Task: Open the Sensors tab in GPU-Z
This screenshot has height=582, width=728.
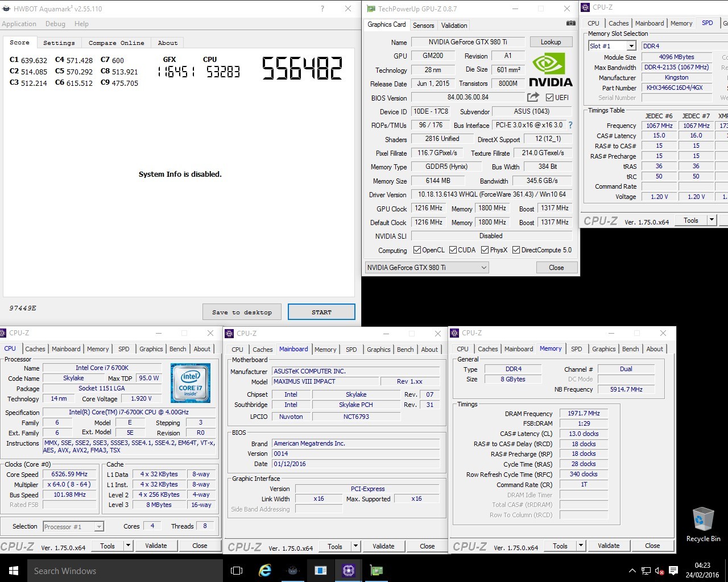Action: (423, 26)
